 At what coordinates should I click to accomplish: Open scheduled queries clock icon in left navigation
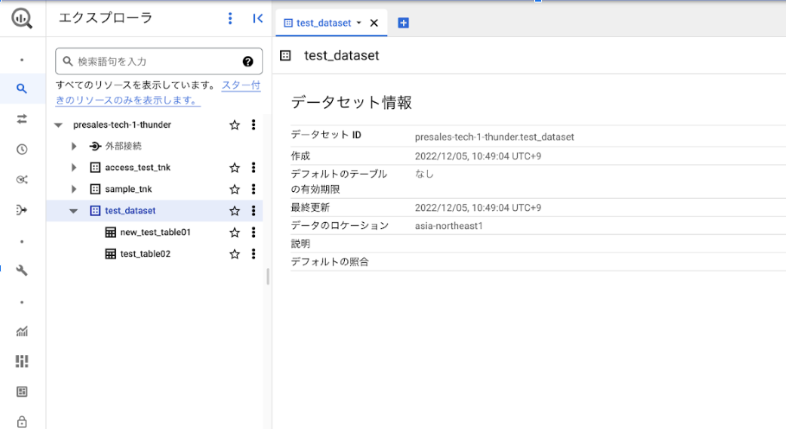coord(21,149)
